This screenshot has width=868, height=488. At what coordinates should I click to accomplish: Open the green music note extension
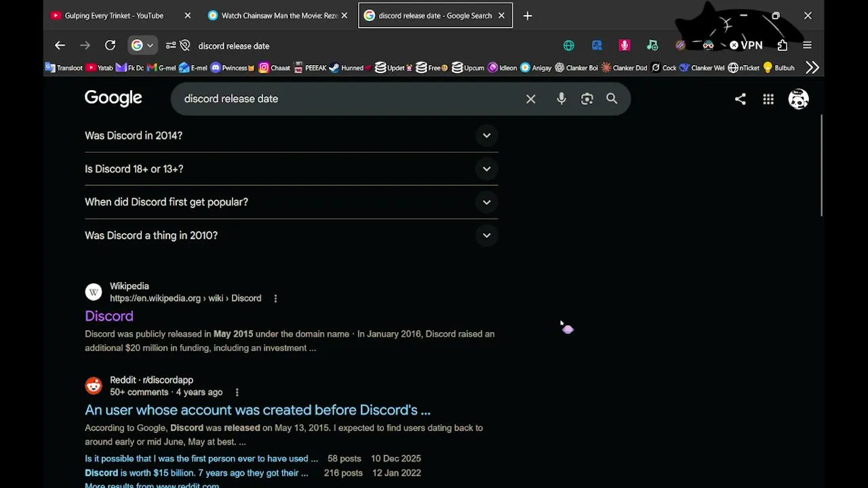pos(652,45)
